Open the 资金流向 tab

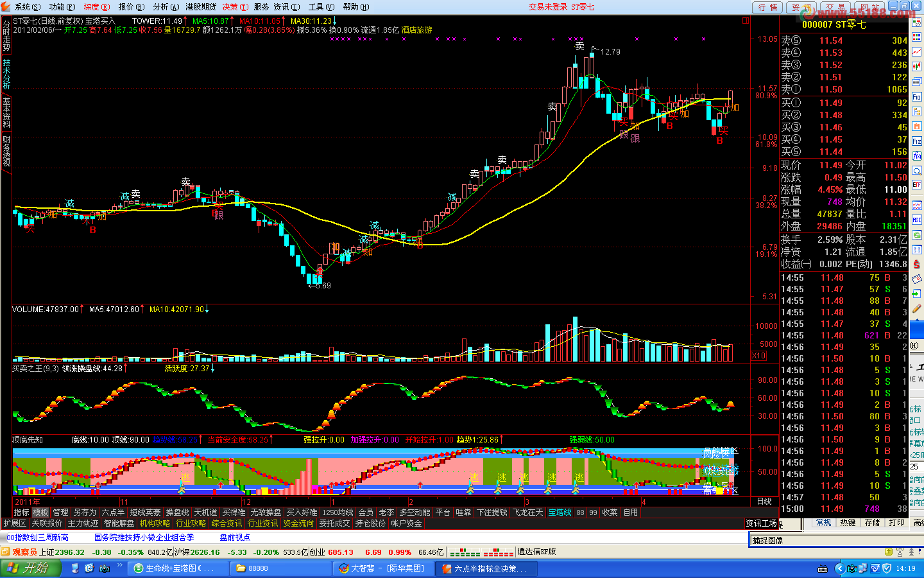coord(299,523)
